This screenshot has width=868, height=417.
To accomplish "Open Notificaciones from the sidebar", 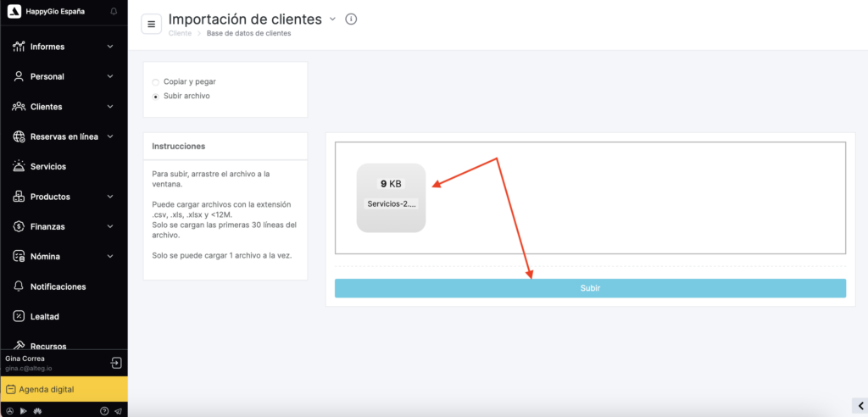I will click(58, 287).
